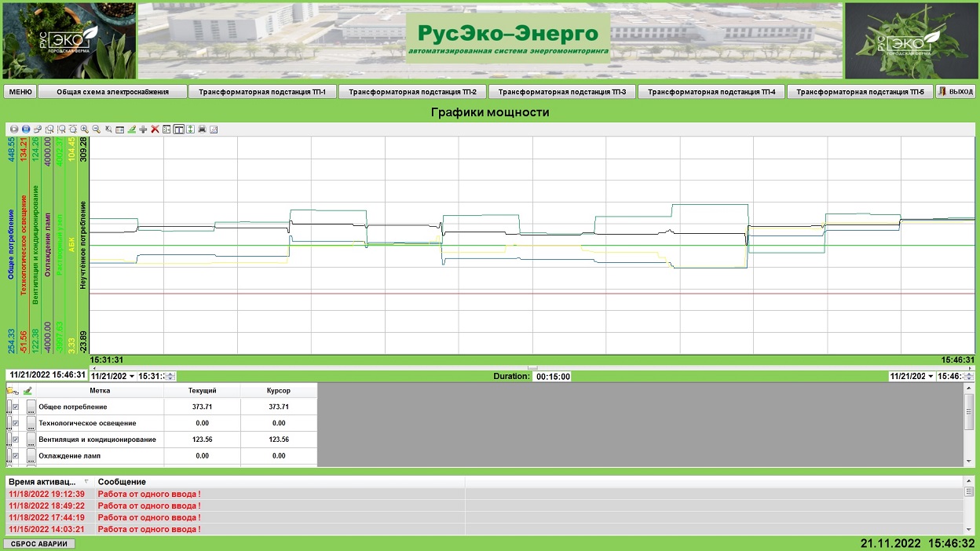Viewport: 980px width, 551px height.
Task: Click the chart export icon after the printer
Action: pyautogui.click(x=213, y=130)
